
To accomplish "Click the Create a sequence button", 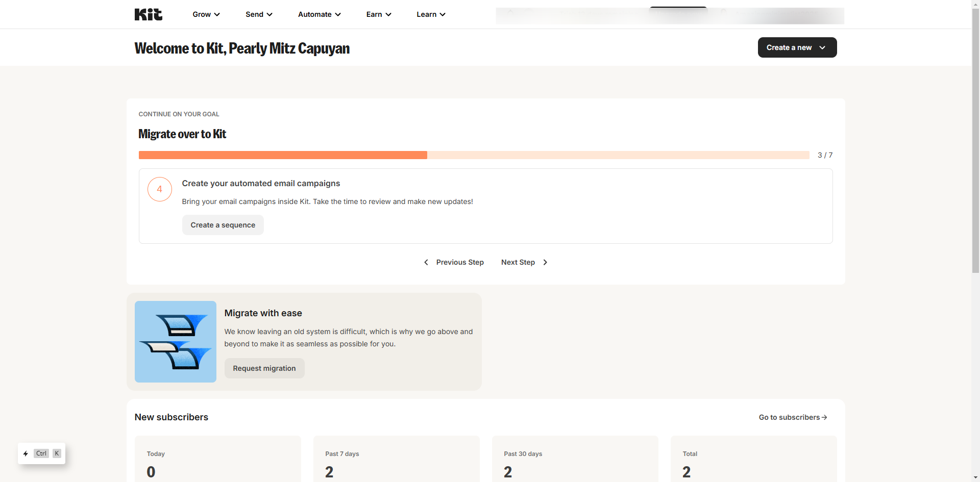I will [223, 225].
